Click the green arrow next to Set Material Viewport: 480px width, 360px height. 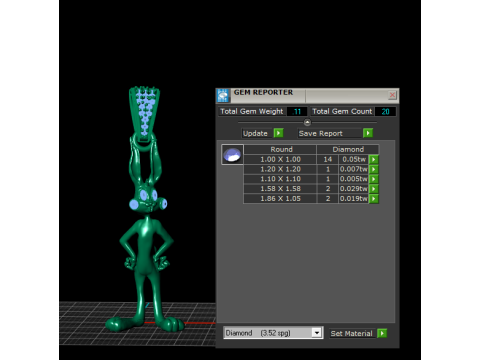coord(382,333)
